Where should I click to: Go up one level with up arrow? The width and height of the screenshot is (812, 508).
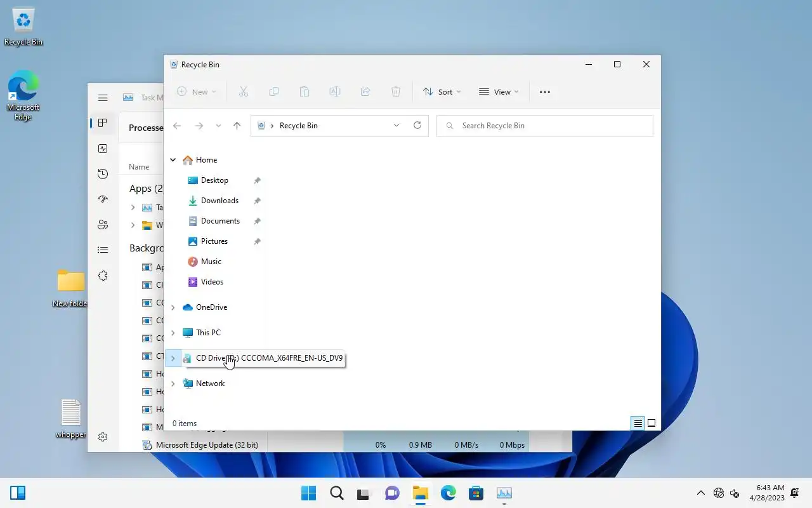[x=237, y=126]
